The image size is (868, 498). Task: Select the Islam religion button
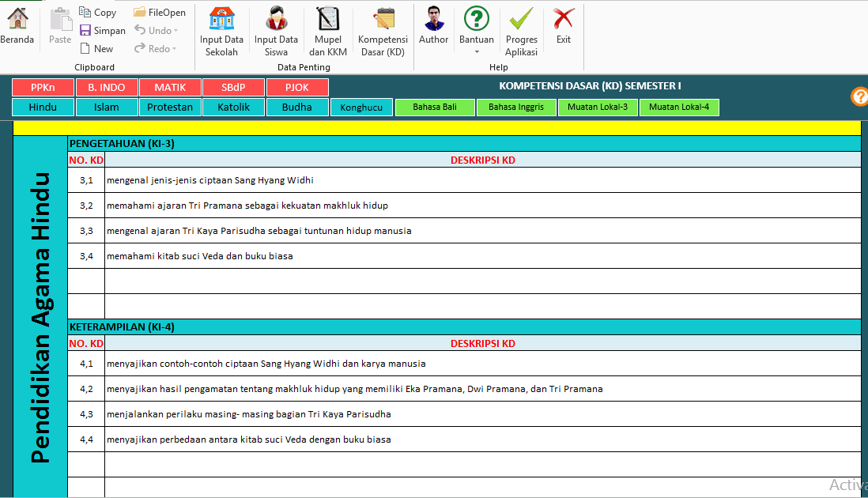tap(106, 107)
